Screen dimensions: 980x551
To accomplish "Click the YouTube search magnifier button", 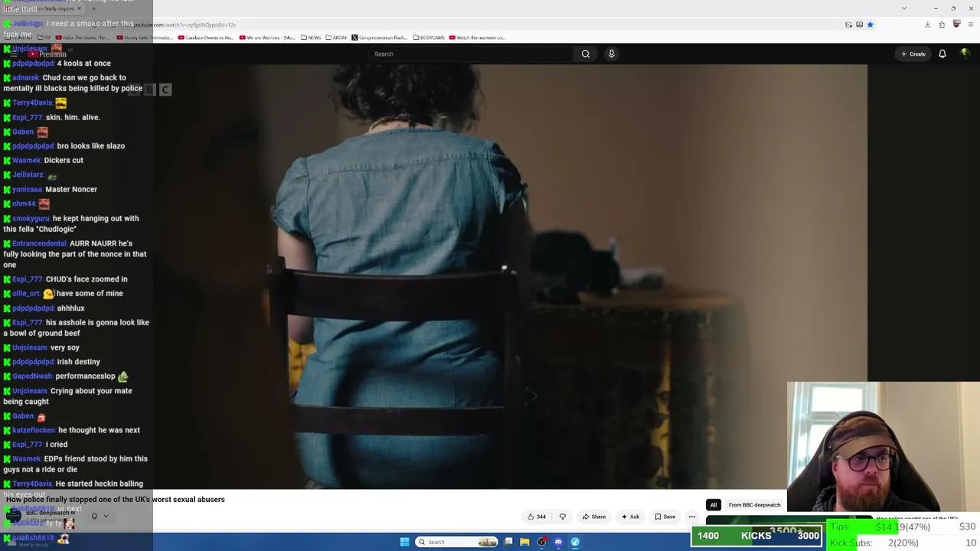I will [586, 54].
